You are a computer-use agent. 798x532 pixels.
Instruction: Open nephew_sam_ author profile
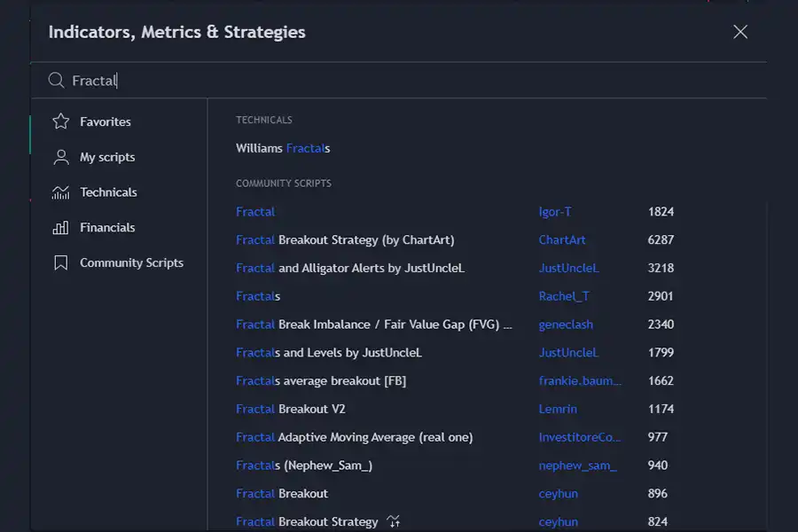pos(577,465)
